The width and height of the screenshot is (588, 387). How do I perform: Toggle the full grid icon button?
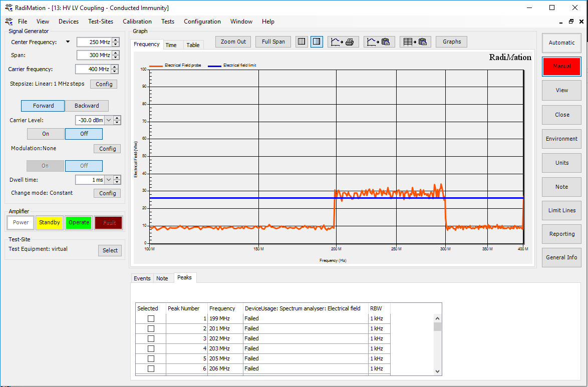302,42
